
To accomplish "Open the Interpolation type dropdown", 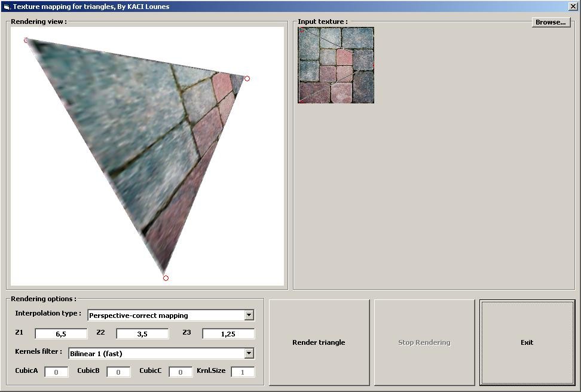I will click(x=249, y=315).
